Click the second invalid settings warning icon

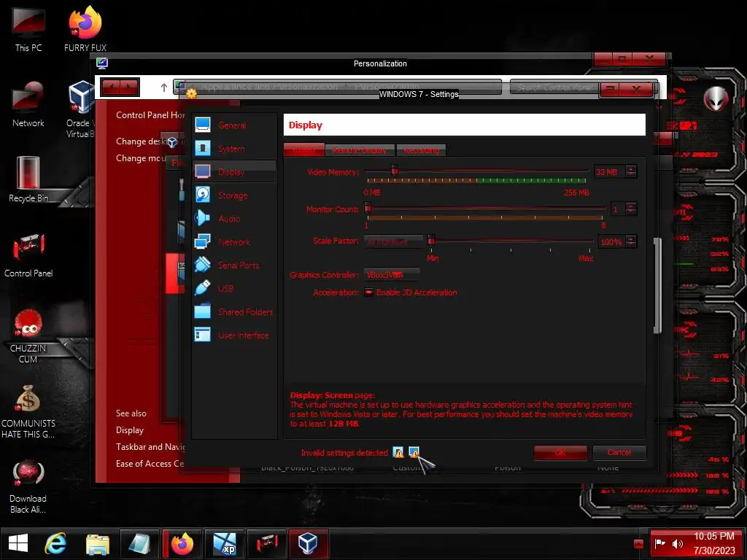tap(414, 452)
